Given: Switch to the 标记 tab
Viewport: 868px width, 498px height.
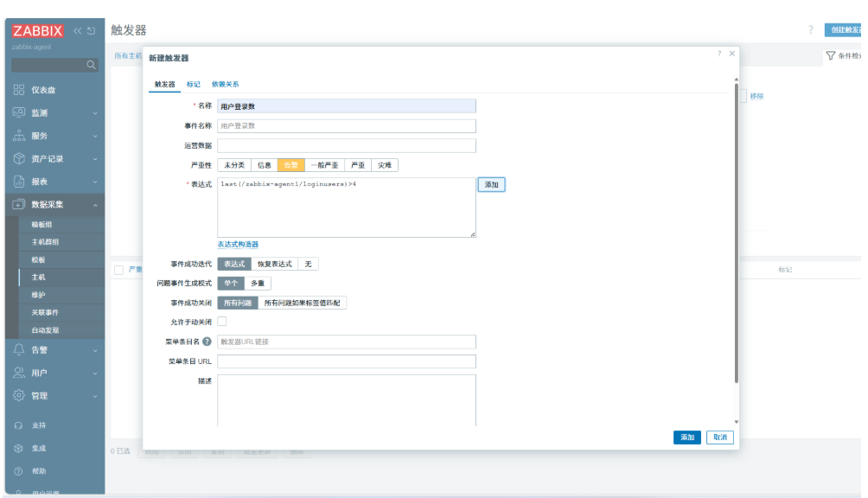Looking at the screenshot, I should point(193,84).
